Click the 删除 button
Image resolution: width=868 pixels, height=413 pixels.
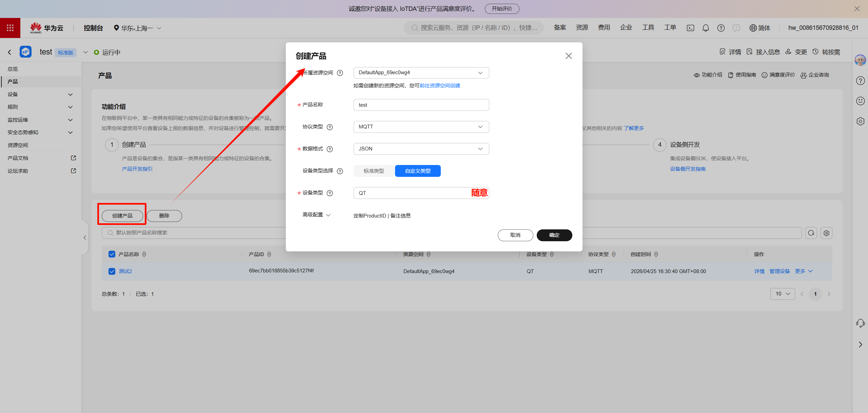(164, 216)
